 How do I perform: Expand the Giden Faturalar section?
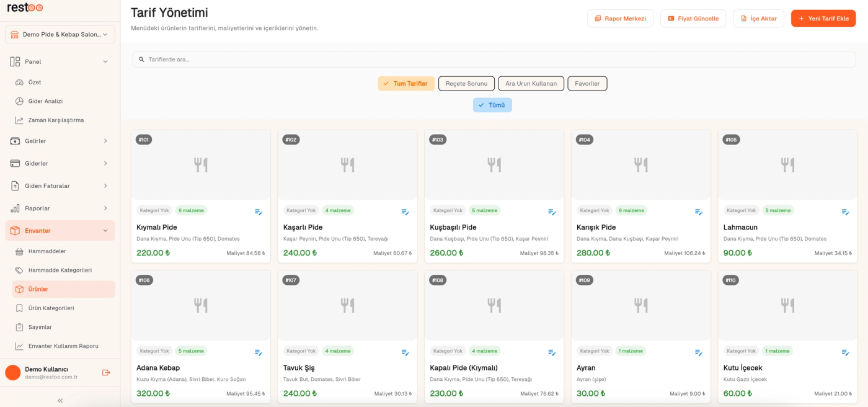(60, 186)
